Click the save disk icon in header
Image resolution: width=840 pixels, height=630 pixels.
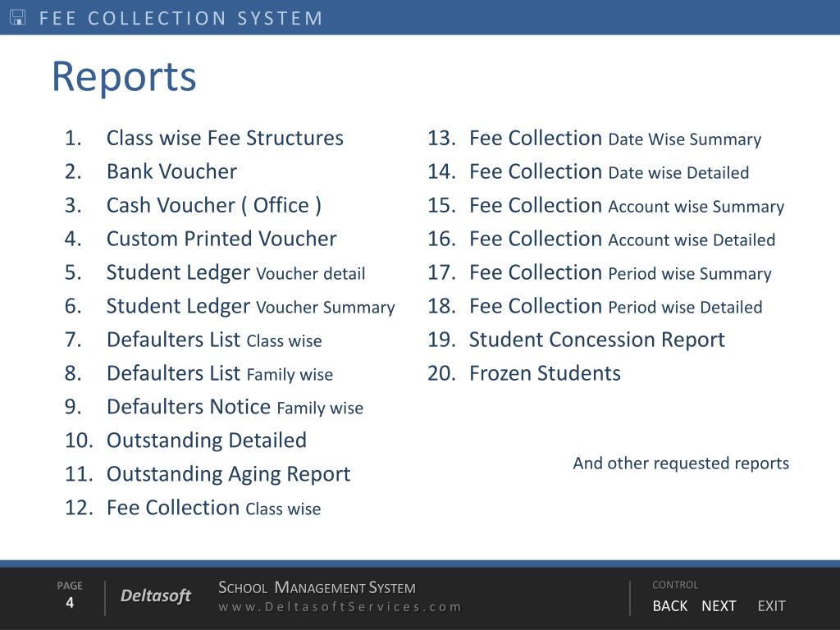click(x=18, y=17)
